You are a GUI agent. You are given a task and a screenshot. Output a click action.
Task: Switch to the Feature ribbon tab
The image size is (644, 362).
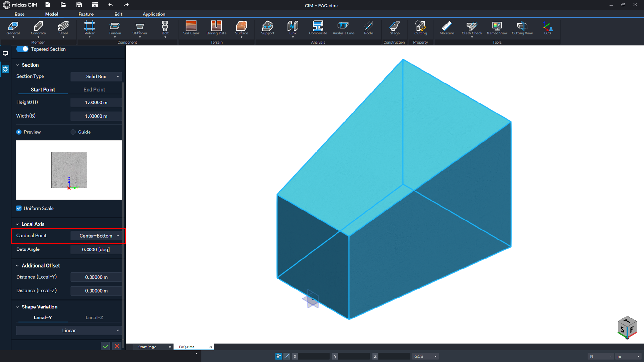point(86,14)
